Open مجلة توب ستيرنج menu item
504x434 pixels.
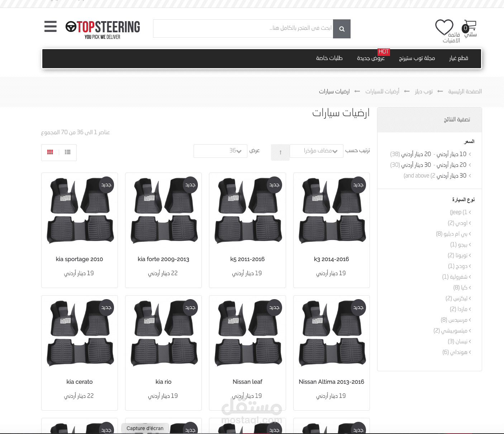tap(417, 58)
